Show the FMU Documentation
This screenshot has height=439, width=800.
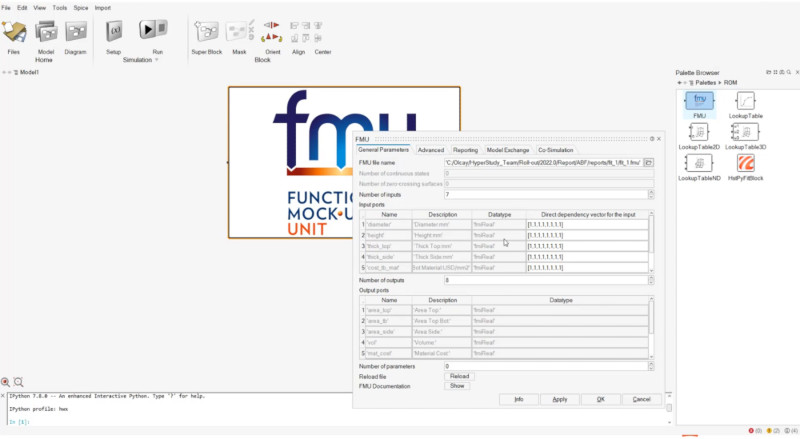[x=457, y=385]
